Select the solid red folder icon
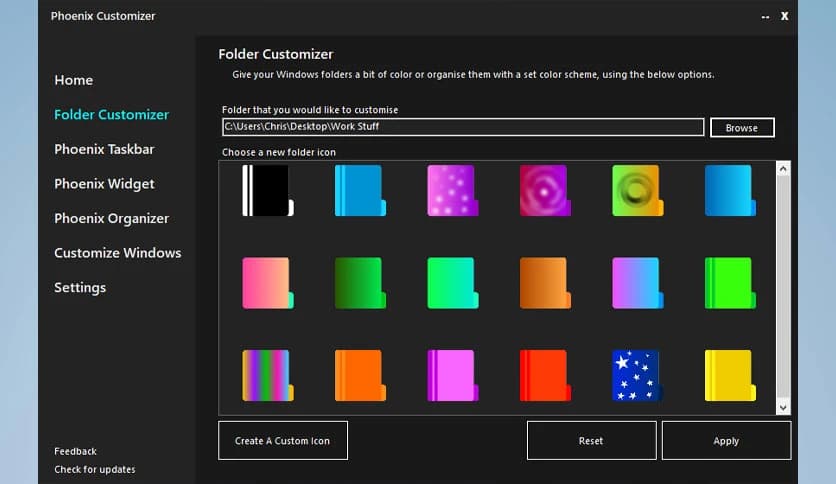This screenshot has width=836, height=484. 545,375
